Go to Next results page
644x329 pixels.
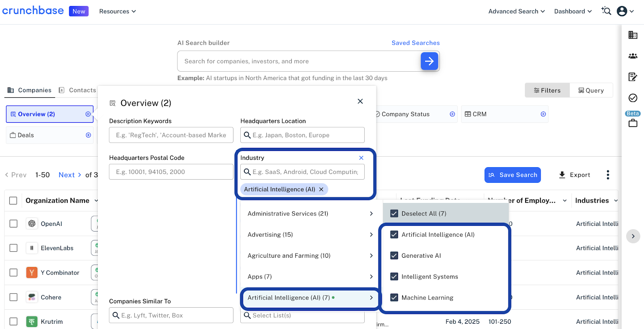70,175
